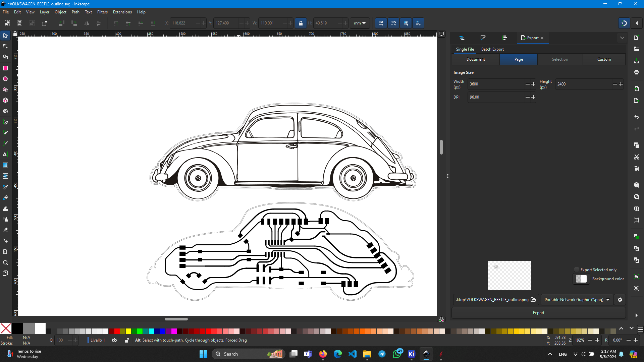Switch to the Single File tab
This screenshot has height=362, width=644.
coord(465,49)
